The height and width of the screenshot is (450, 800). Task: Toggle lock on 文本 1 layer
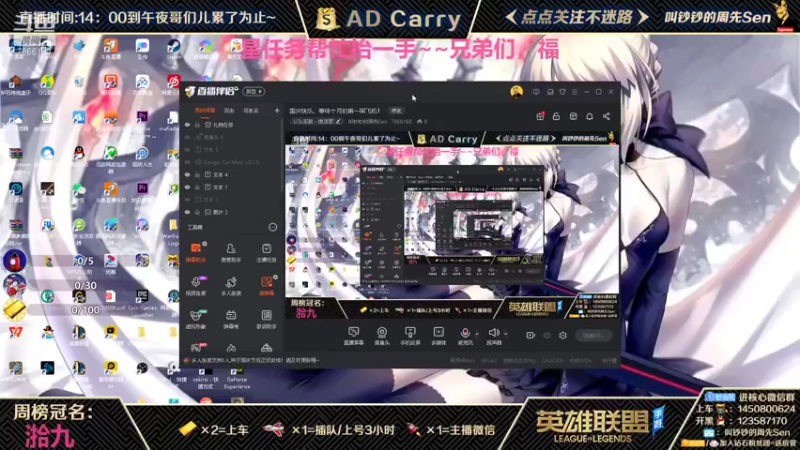[197, 187]
